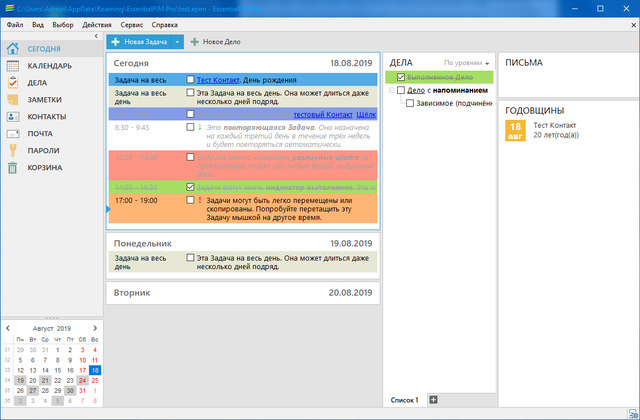
Task: Open the Заметки notes icon in sidebar
Action: point(13,100)
